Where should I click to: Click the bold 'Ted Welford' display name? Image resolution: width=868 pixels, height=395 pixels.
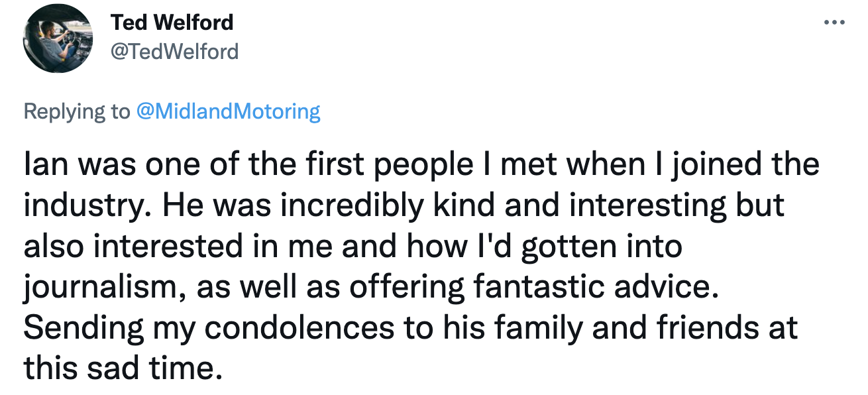click(174, 22)
